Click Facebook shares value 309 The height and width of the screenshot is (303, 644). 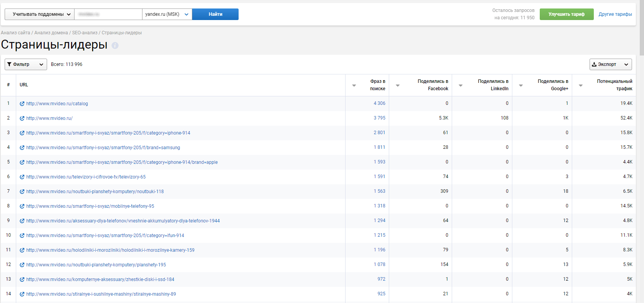(444, 191)
